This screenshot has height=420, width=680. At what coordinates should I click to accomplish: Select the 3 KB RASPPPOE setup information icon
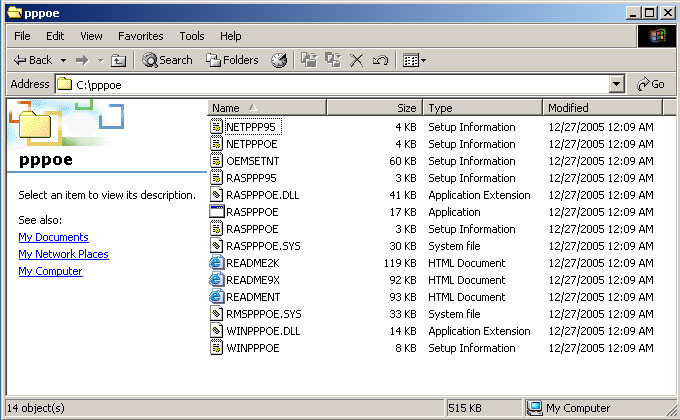216,229
